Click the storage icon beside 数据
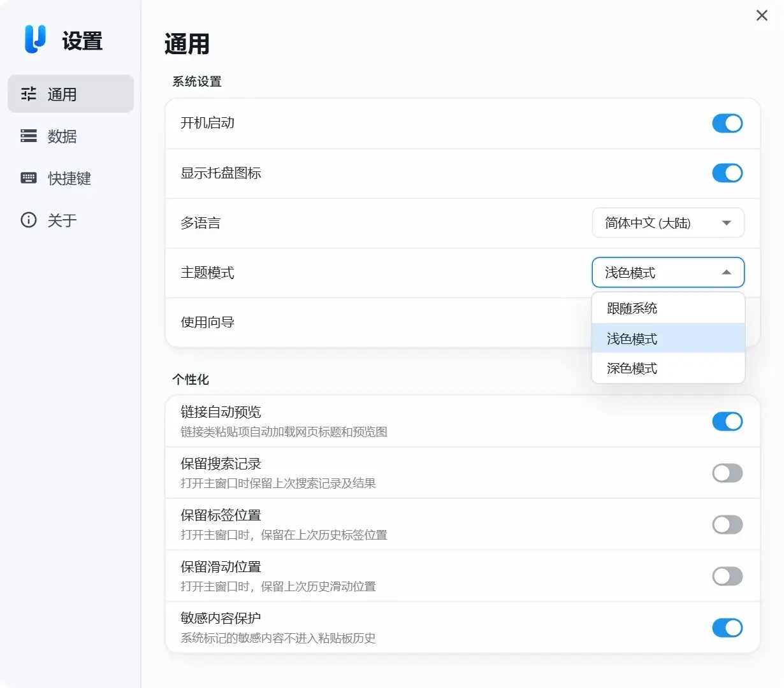Viewport: 784px width, 688px height. [x=29, y=136]
